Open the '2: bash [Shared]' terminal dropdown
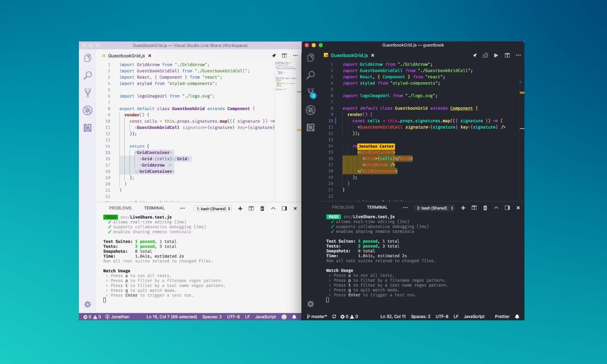Screen dimensions: 607x364 point(435,208)
